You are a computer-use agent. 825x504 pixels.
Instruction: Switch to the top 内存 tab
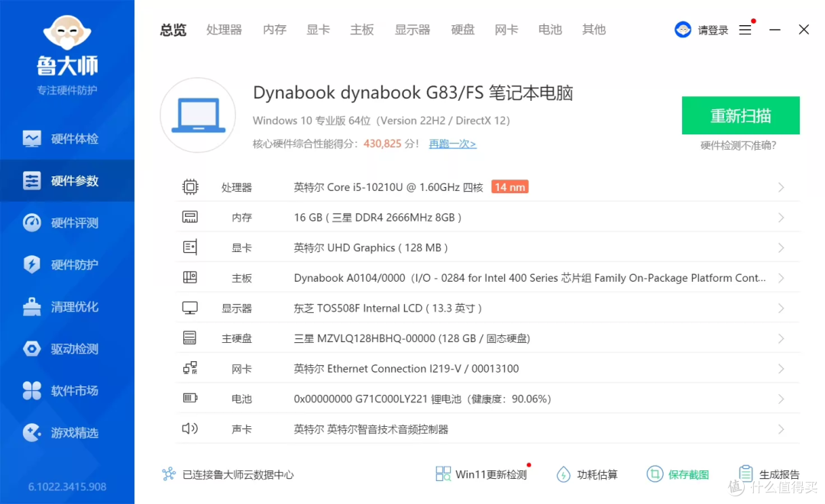point(275,30)
